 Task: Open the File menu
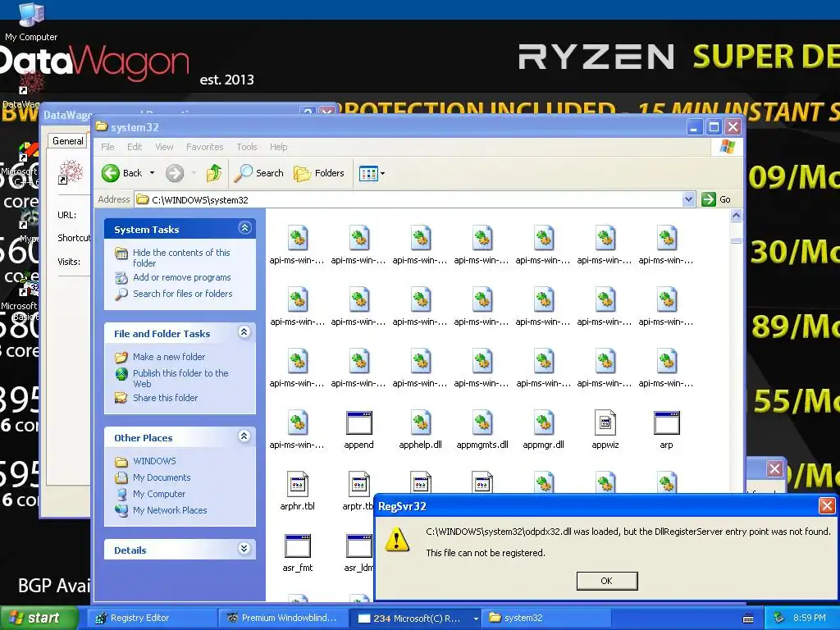click(x=107, y=147)
